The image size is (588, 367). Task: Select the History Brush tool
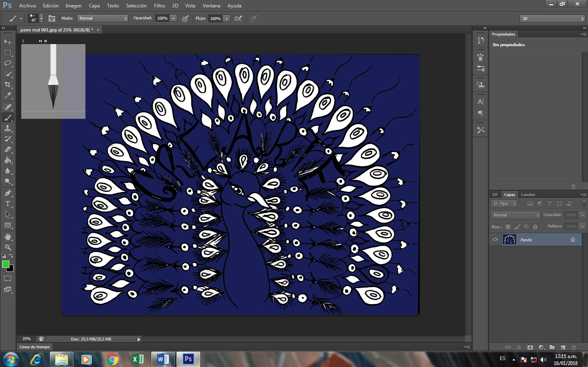click(x=8, y=139)
